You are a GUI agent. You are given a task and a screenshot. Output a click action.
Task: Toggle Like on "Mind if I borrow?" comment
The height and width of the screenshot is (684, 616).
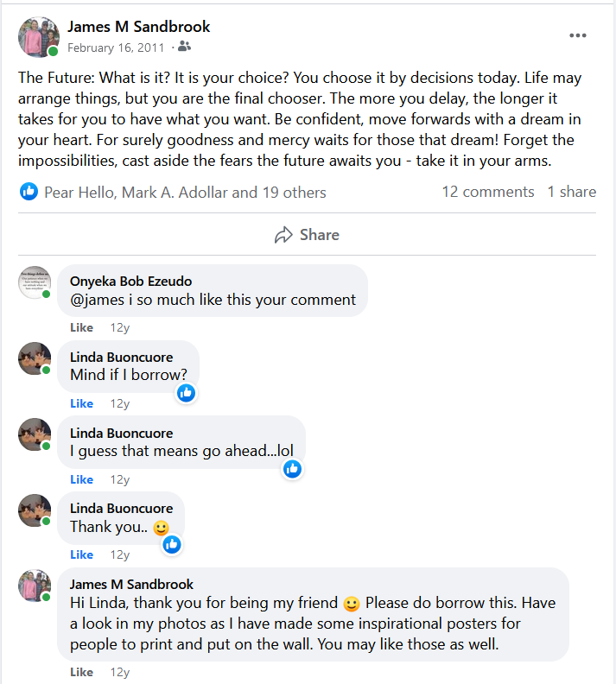click(x=81, y=403)
